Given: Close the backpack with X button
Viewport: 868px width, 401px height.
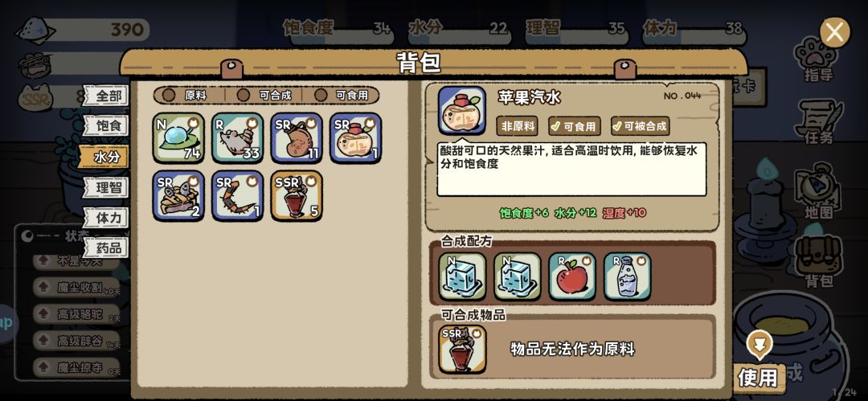Looking at the screenshot, I should click(835, 33).
